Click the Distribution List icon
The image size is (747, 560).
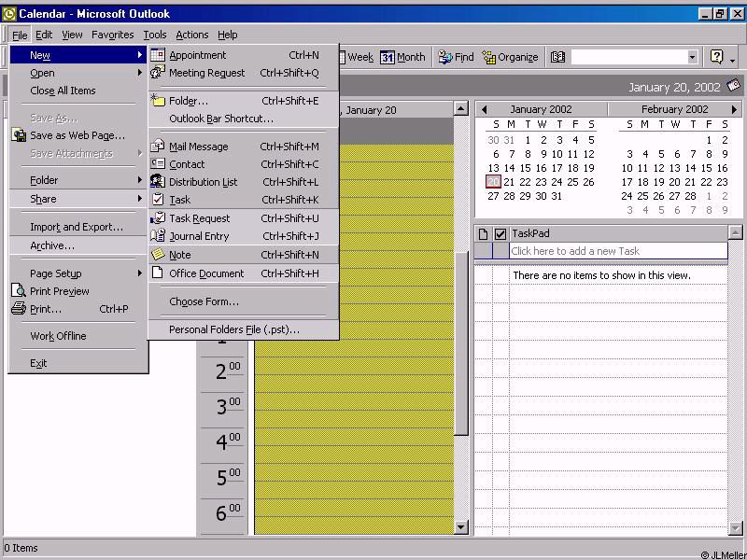158,182
